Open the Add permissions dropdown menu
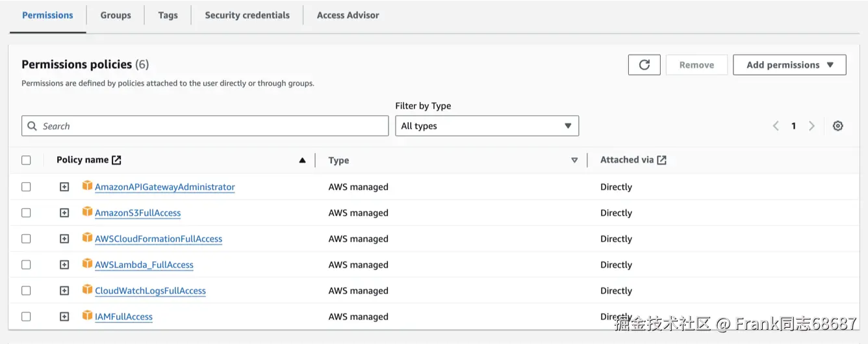Viewport: 868px width, 344px height. (x=789, y=65)
